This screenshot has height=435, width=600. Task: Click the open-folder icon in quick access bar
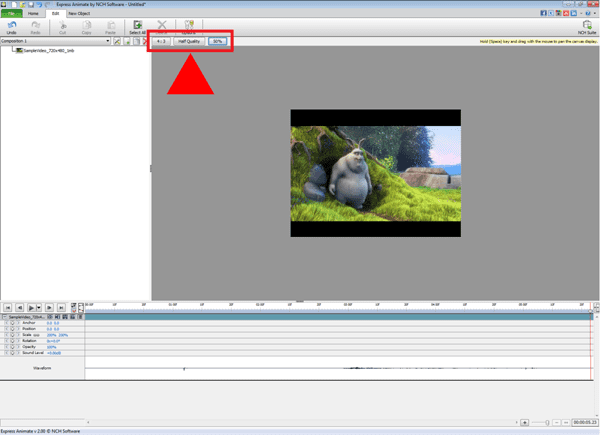click(x=22, y=4)
